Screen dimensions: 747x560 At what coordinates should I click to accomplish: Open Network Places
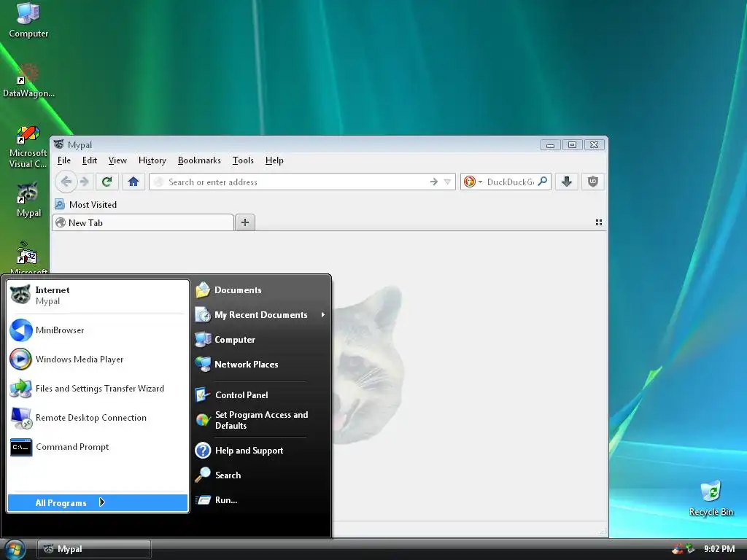pos(261,365)
